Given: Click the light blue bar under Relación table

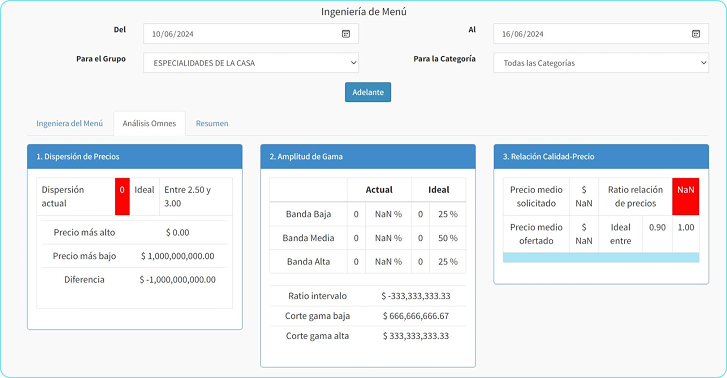Looking at the screenshot, I should [x=601, y=257].
